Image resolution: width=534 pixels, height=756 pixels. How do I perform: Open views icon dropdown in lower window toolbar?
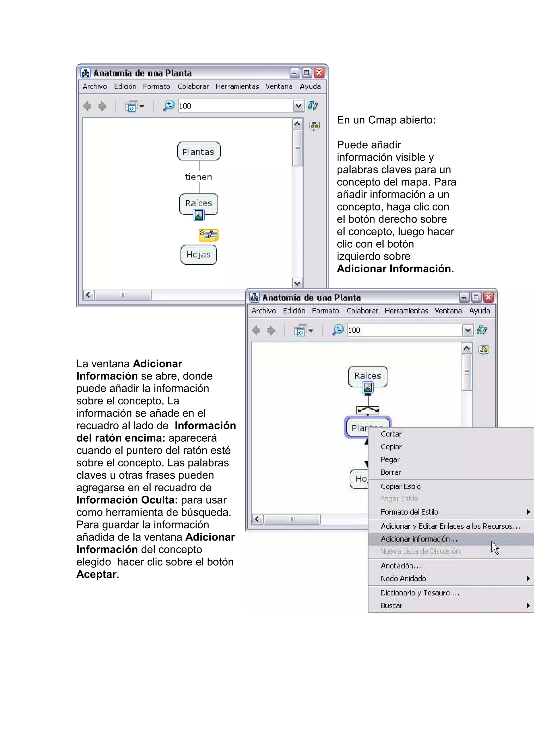(x=304, y=330)
